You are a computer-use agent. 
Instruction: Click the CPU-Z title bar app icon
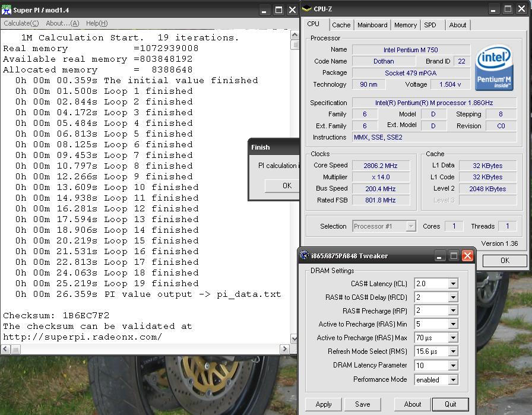tap(306, 9)
